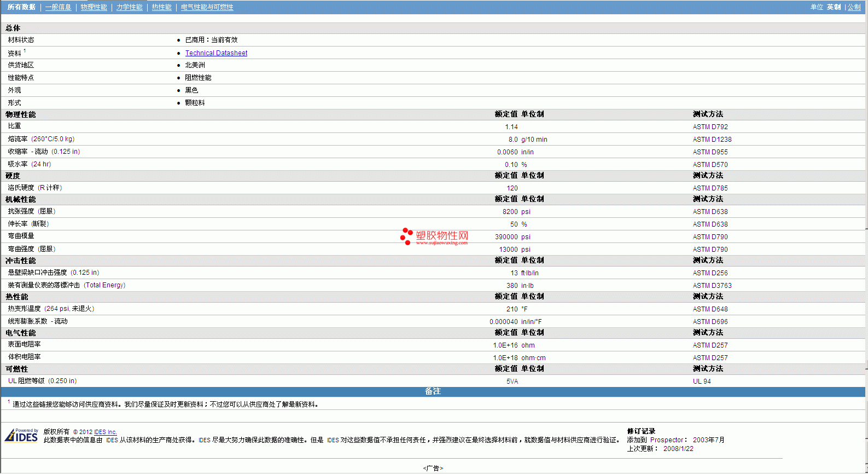Click the 熔流率 (260°C/5.0 kg) row label

[x=41, y=139]
